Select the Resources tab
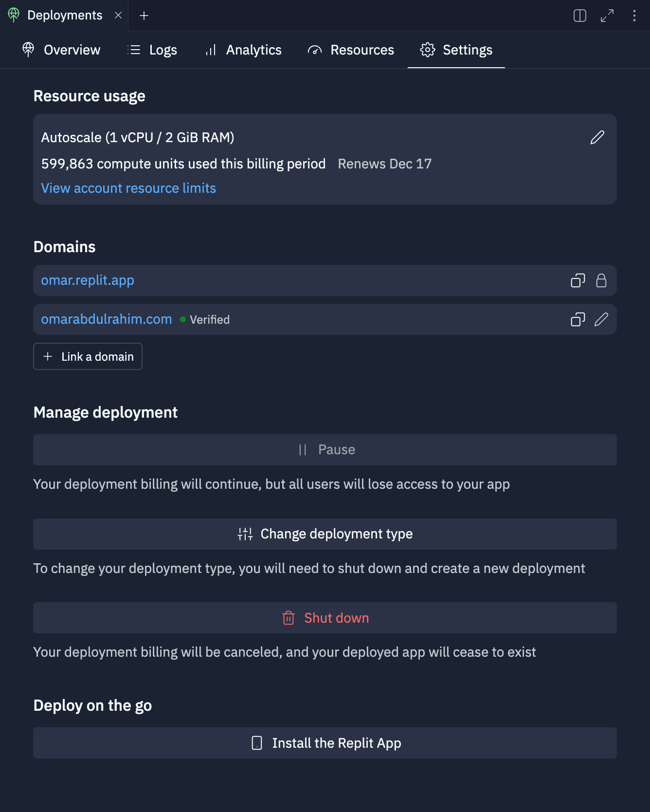This screenshot has width=650, height=812. [351, 50]
